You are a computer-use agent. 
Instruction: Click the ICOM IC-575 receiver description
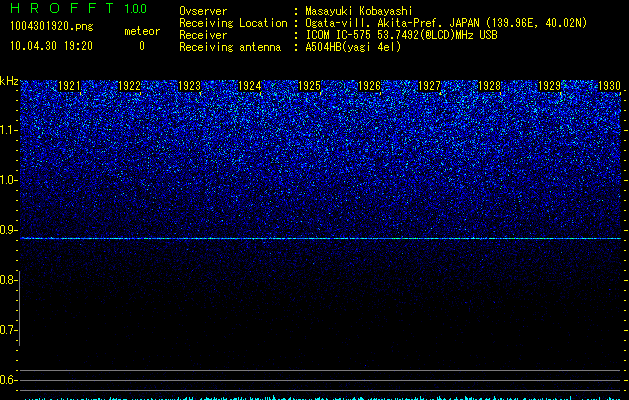(401, 35)
